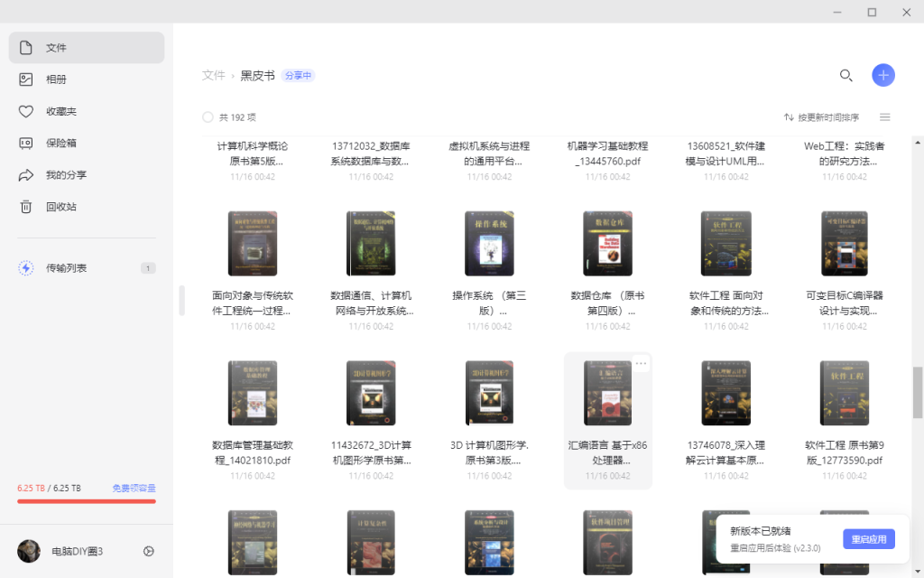Open the 软件工程 面向对象和传统的方法 cover
Image resolution: width=924 pixels, height=578 pixels.
[726, 244]
